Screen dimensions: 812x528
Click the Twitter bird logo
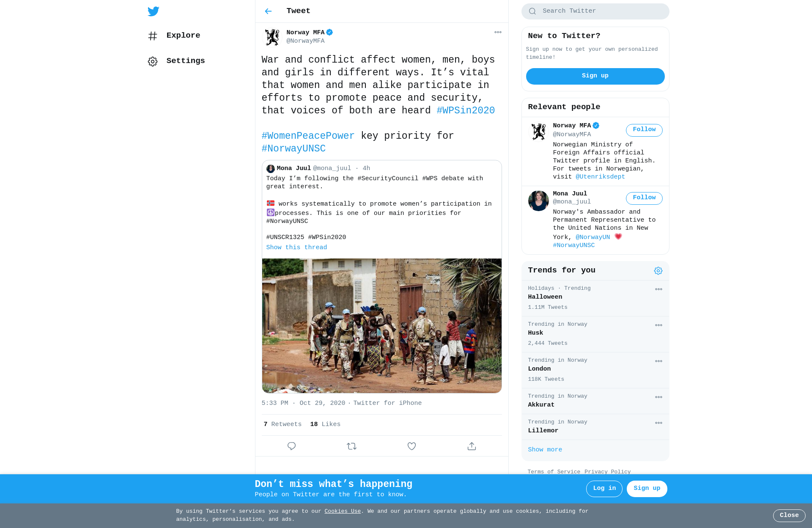click(153, 11)
